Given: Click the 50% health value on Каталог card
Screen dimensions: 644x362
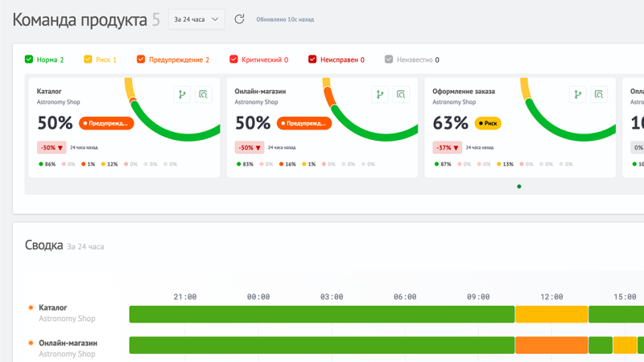Looking at the screenshot, I should click(55, 123).
